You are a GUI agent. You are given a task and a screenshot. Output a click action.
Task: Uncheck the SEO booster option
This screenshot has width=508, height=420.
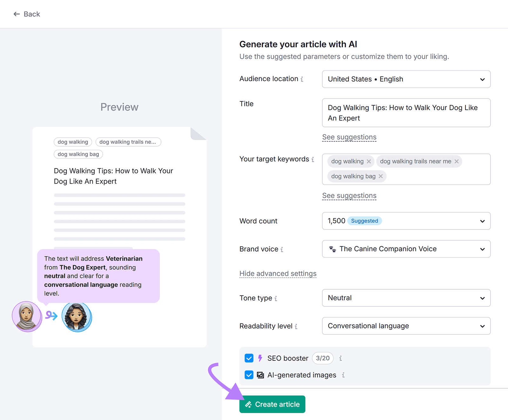pyautogui.click(x=249, y=358)
